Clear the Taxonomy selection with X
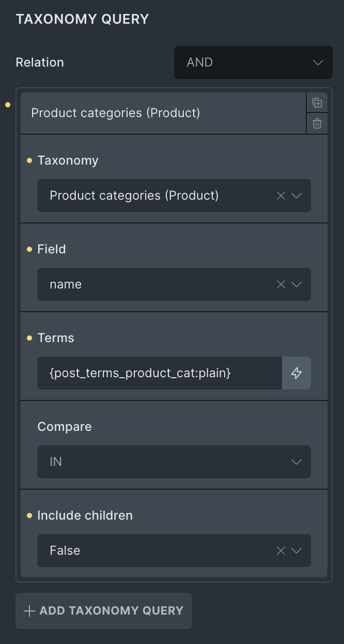 (x=281, y=196)
